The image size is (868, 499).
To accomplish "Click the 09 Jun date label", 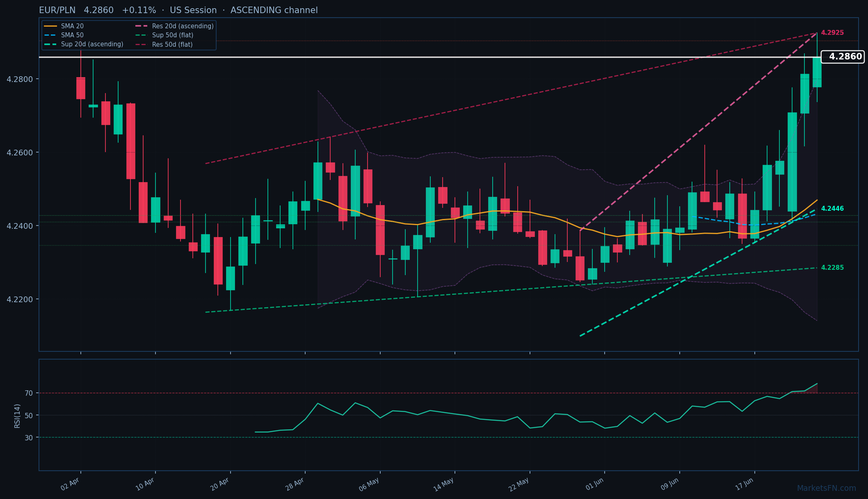I will (669, 484).
